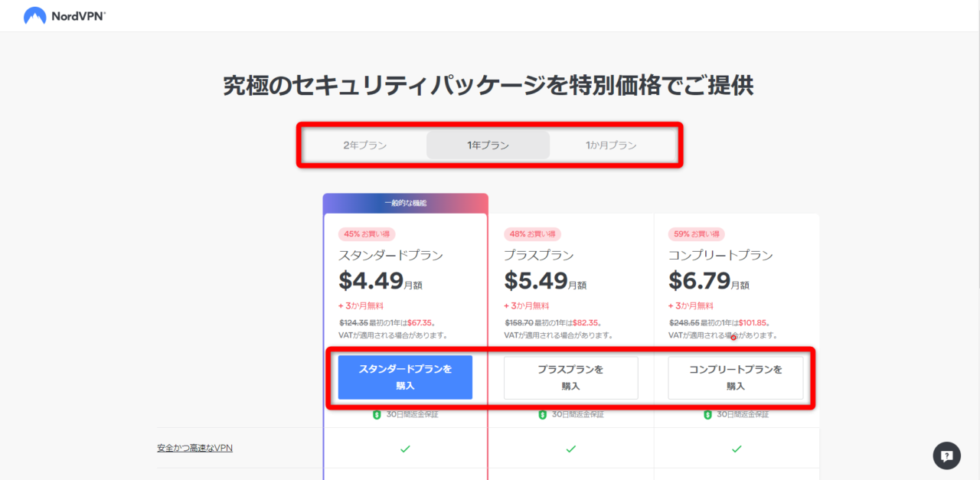Click the green checkmark in the コンプリートプラン column
This screenshot has height=480, width=980.
click(x=736, y=449)
